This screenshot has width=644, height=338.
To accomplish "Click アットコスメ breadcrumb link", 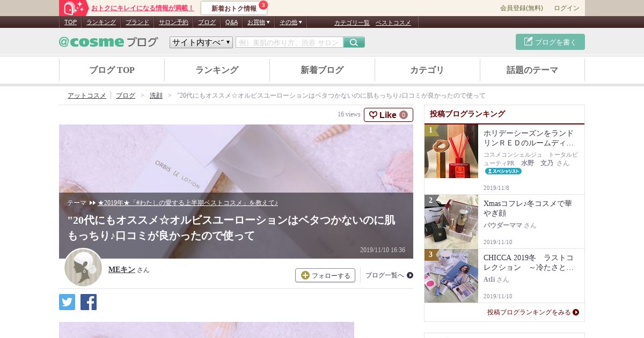I will pyautogui.click(x=87, y=95).
